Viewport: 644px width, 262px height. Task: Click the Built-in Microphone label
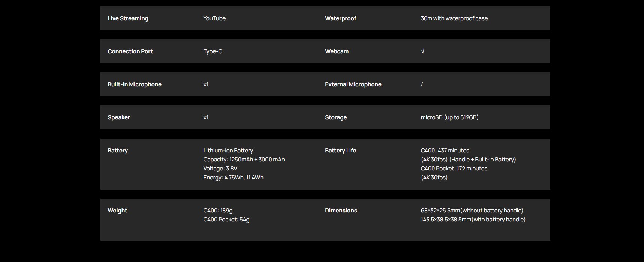tap(134, 84)
